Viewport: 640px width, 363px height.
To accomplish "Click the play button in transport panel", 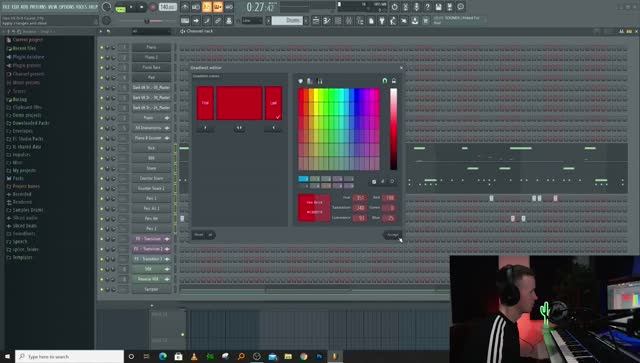I will coord(131,7).
